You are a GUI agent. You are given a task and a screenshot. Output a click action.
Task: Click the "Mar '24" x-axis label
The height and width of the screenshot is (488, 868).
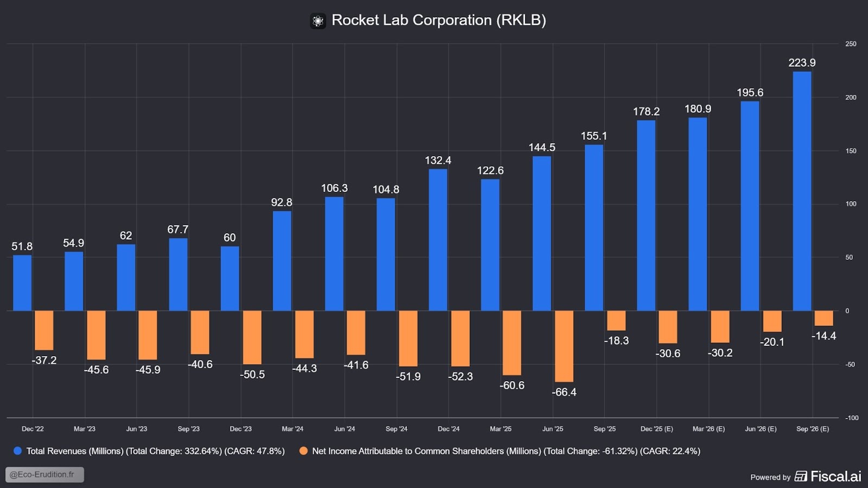click(x=292, y=429)
